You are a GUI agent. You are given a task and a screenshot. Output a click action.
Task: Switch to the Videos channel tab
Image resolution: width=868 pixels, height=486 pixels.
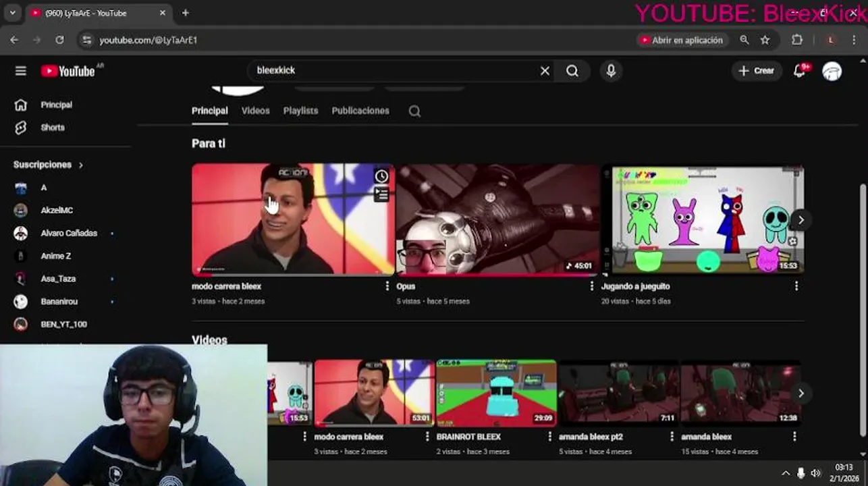click(255, 111)
